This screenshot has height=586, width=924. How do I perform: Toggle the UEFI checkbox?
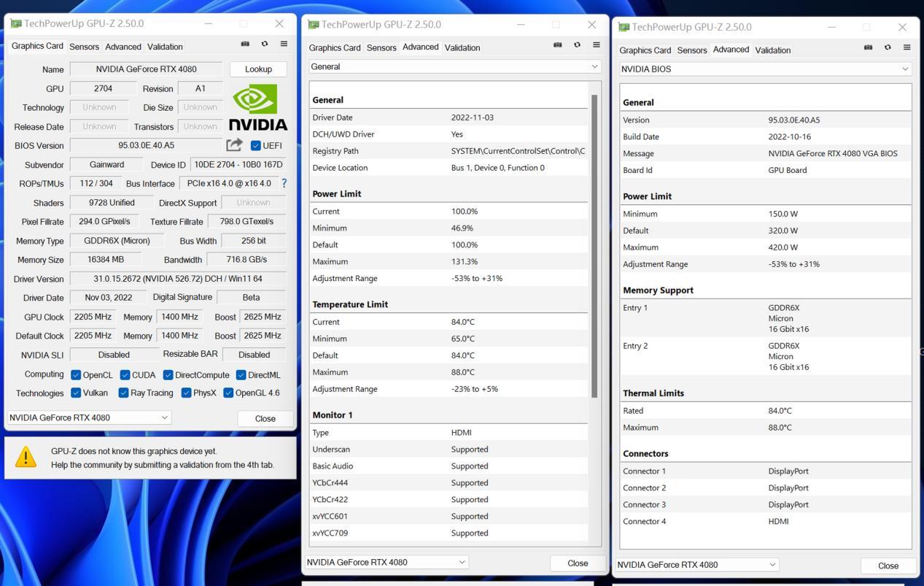click(x=257, y=145)
